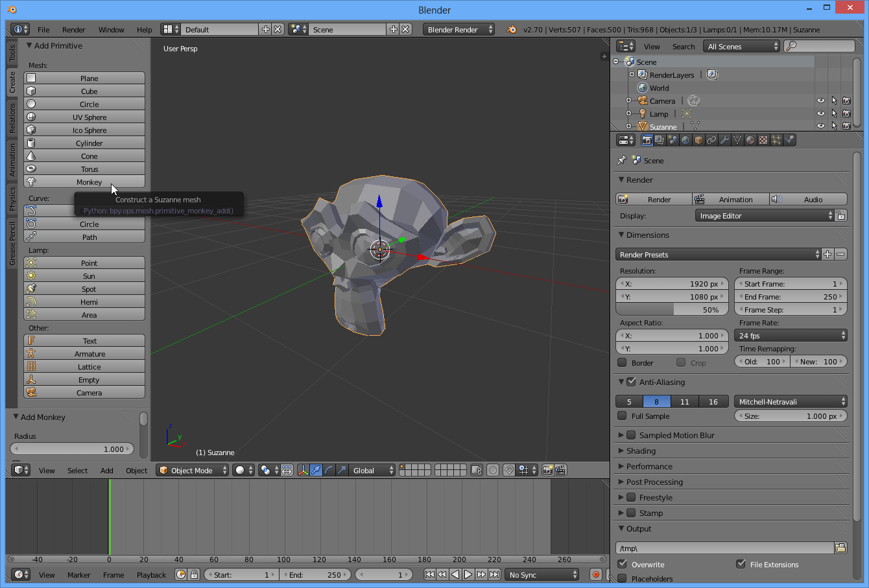869x588 pixels.
Task: Open the Blender Render engine dropdown
Action: click(458, 29)
